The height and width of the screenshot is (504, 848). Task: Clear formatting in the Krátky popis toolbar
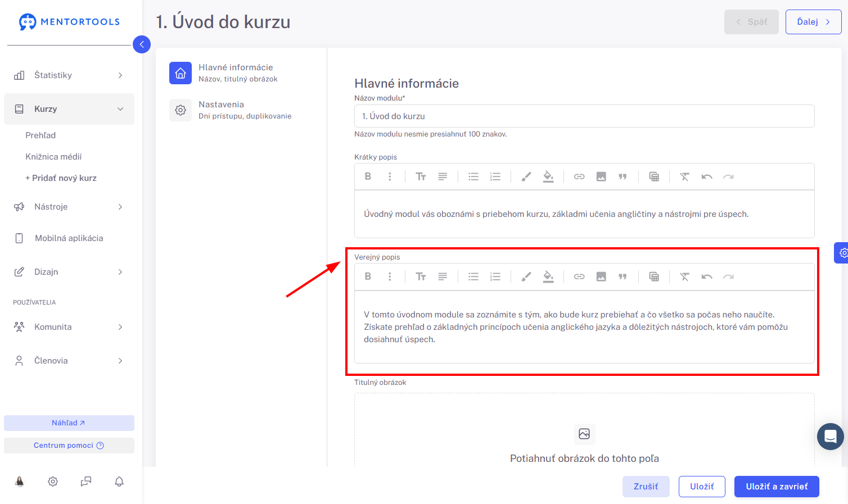[x=684, y=176]
